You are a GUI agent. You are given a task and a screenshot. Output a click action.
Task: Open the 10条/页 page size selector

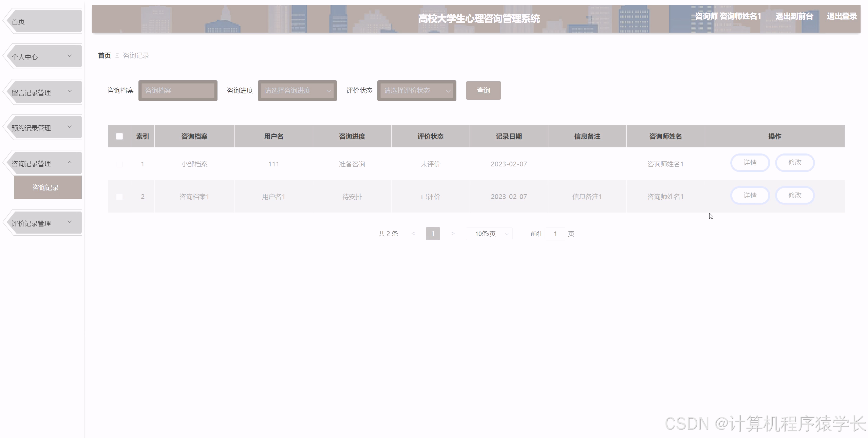489,234
